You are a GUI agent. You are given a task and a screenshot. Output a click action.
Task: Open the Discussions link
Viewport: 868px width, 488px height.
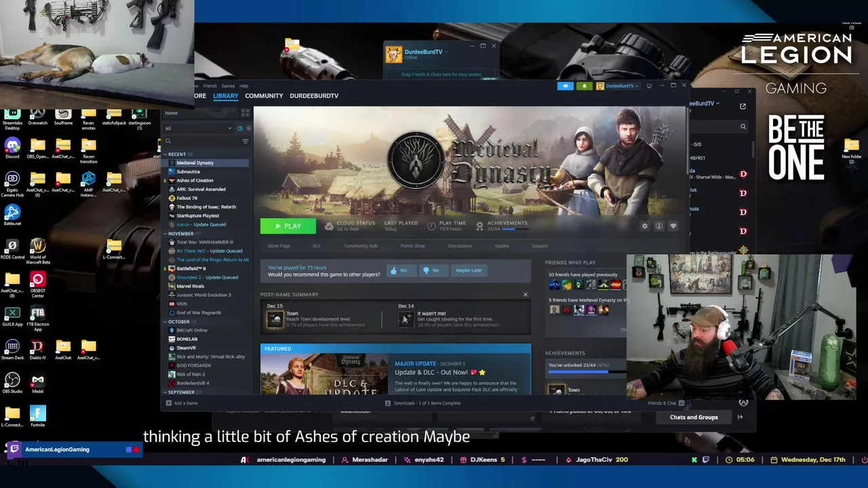460,246
